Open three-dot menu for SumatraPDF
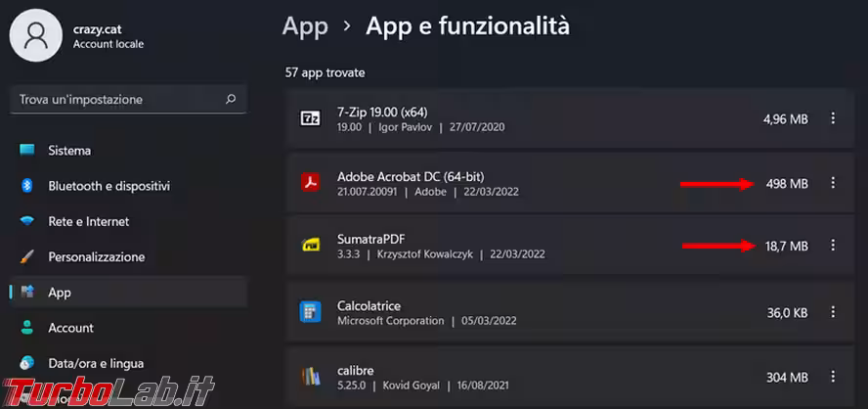 pos(833,246)
